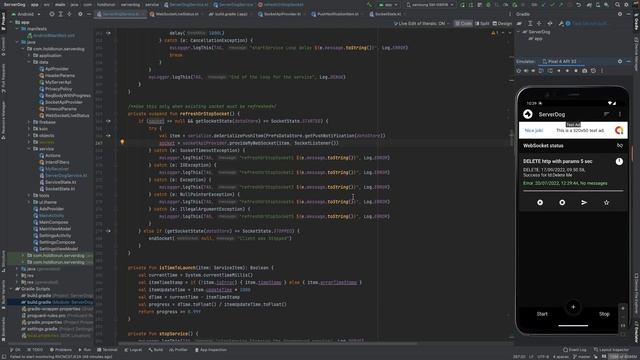Tap the star favorite icon in the app card
This screenshot has height=360, width=640.
tap(607, 202)
